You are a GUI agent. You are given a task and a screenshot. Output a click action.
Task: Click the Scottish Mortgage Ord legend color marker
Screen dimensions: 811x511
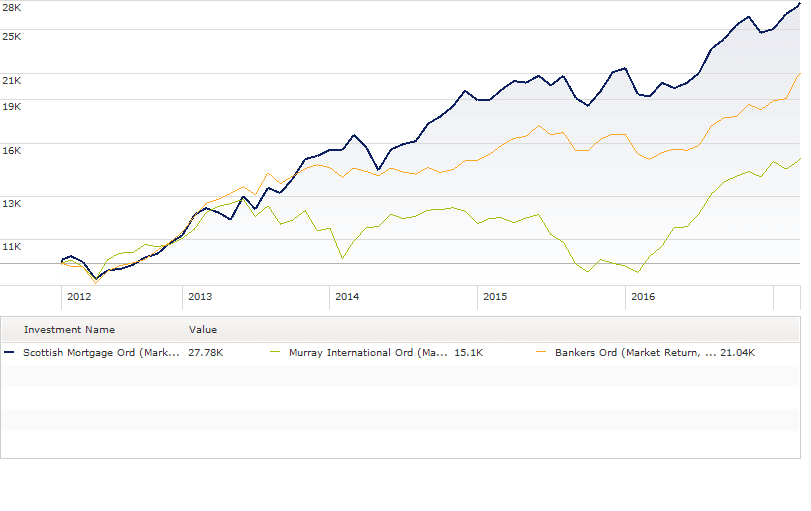10,352
